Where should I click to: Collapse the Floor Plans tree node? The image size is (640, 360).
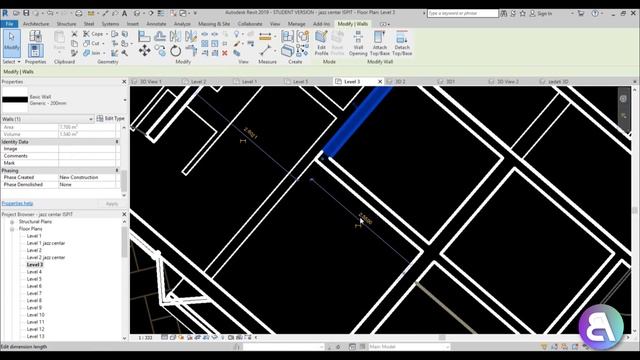click(x=12, y=229)
